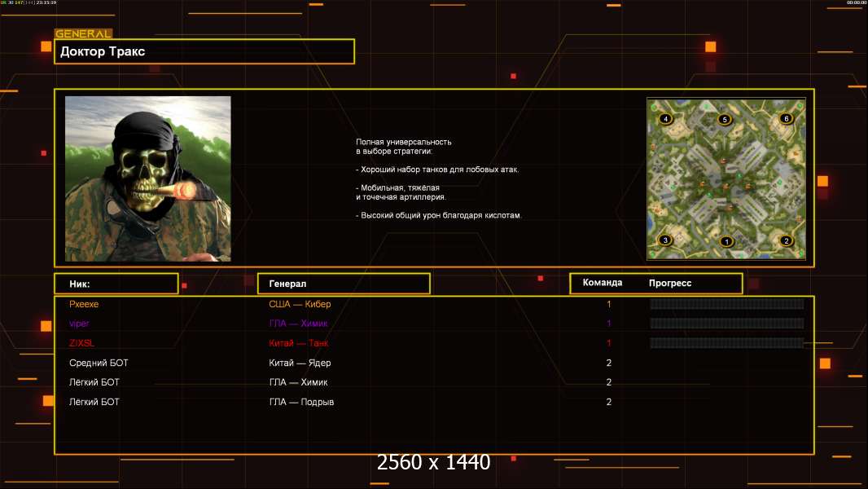
Task: Click start position marker 5 on the minimap
Action: [x=725, y=120]
